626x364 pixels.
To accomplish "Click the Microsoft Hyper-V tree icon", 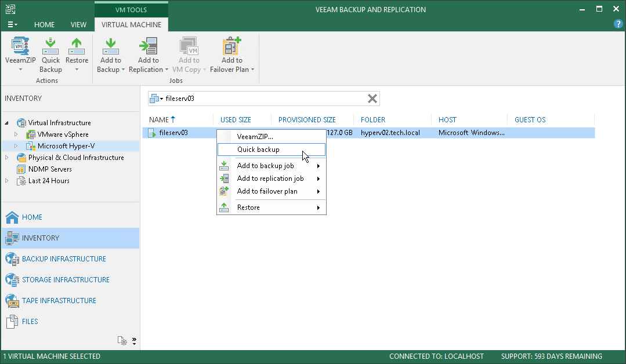I will (x=31, y=146).
